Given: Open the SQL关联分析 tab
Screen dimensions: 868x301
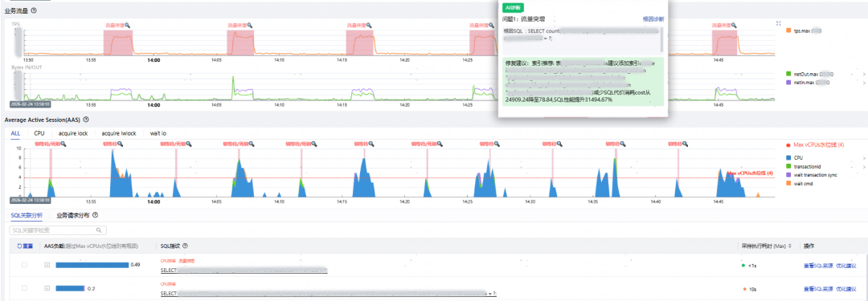Looking at the screenshot, I should pyautogui.click(x=26, y=215).
